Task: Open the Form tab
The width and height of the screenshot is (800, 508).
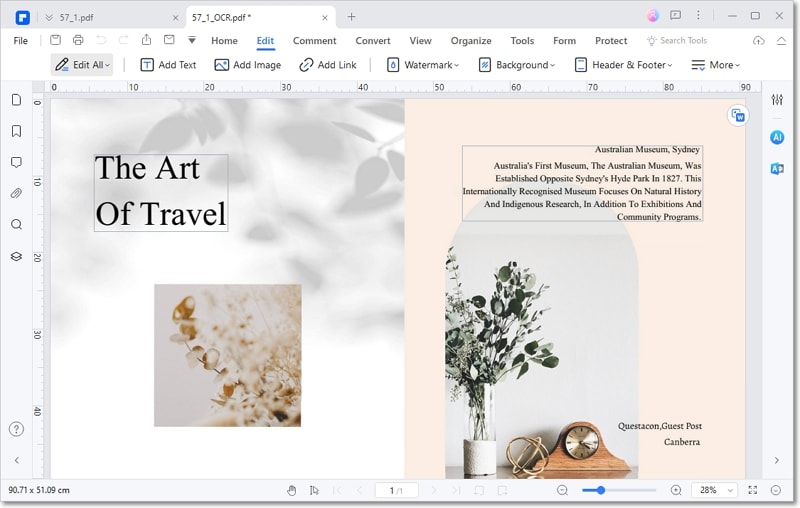Action: click(x=564, y=40)
